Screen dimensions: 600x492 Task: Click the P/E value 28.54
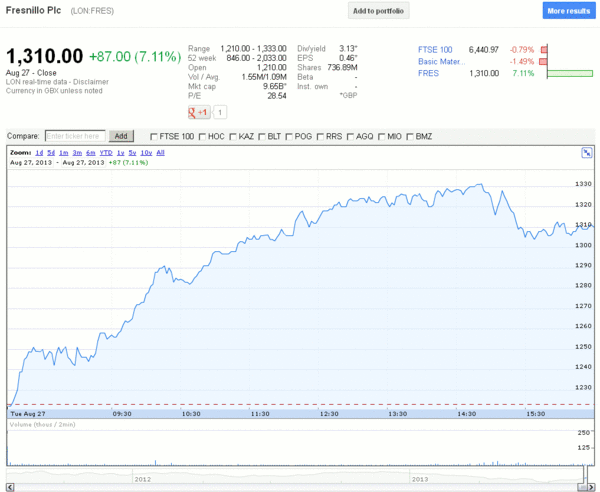tap(277, 96)
